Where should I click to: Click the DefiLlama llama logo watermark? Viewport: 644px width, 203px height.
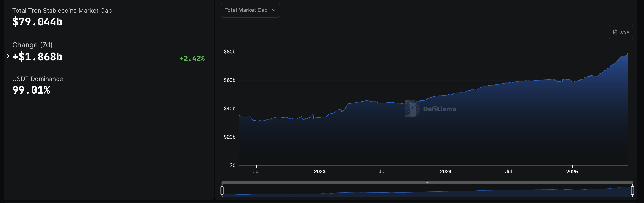[412, 109]
